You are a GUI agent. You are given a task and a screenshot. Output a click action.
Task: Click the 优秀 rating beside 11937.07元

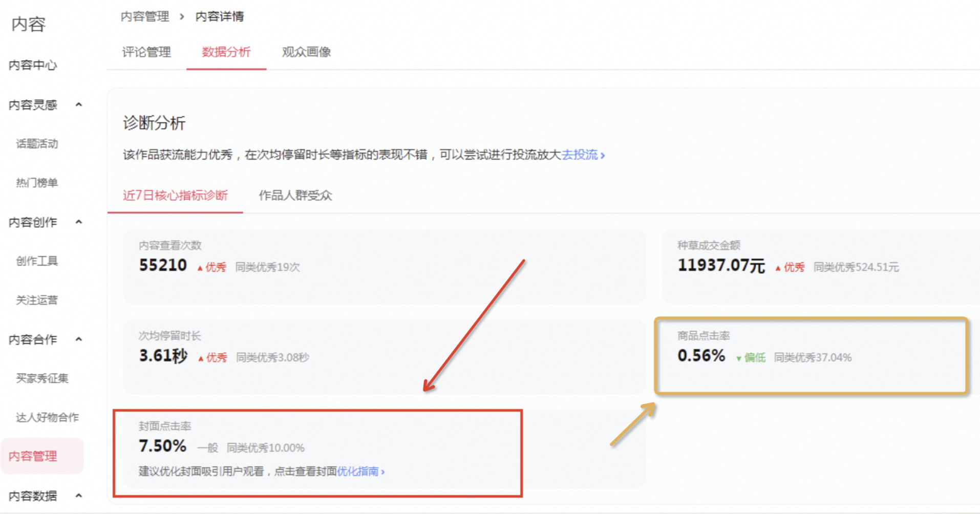(790, 267)
